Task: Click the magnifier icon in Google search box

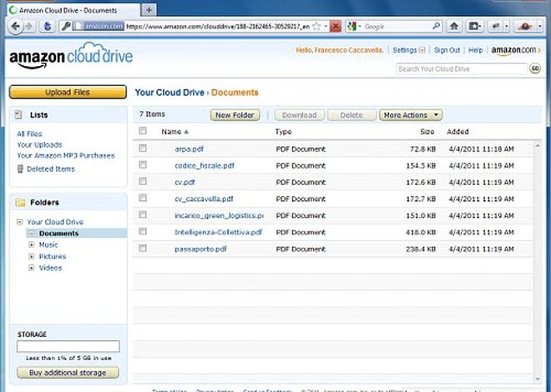Action: point(437,26)
